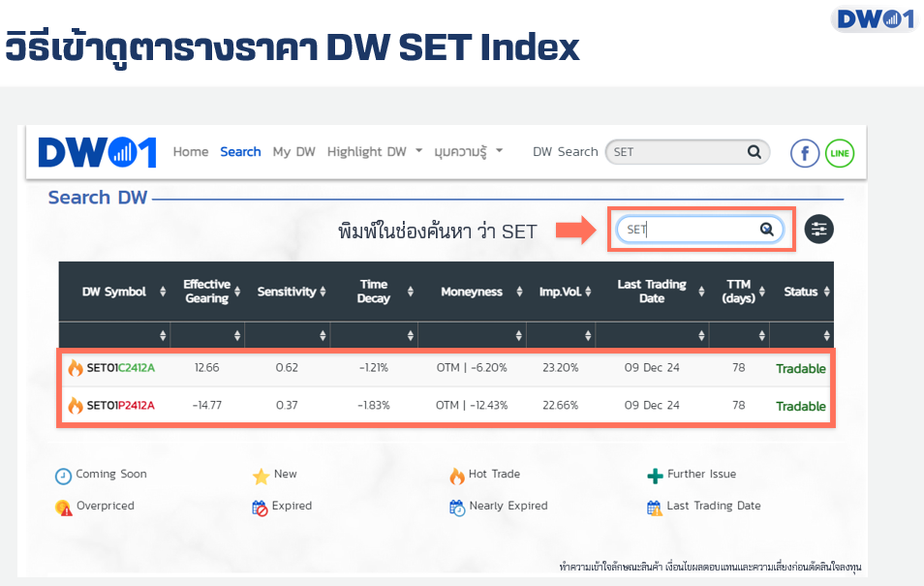This screenshot has width=924, height=586.
Task: Click the 23.20% implied volatility value
Action: [561, 368]
